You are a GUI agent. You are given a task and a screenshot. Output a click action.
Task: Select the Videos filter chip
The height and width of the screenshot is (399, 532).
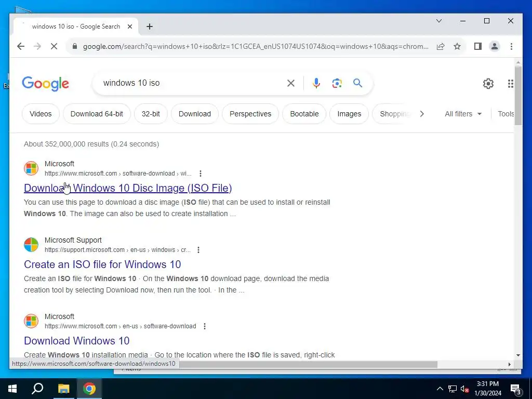[41, 114]
